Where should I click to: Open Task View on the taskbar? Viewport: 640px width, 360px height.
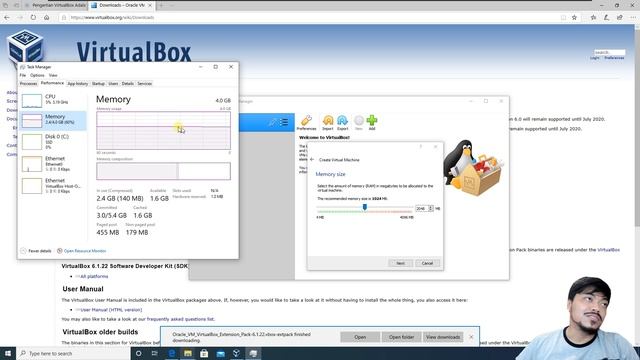point(155,353)
